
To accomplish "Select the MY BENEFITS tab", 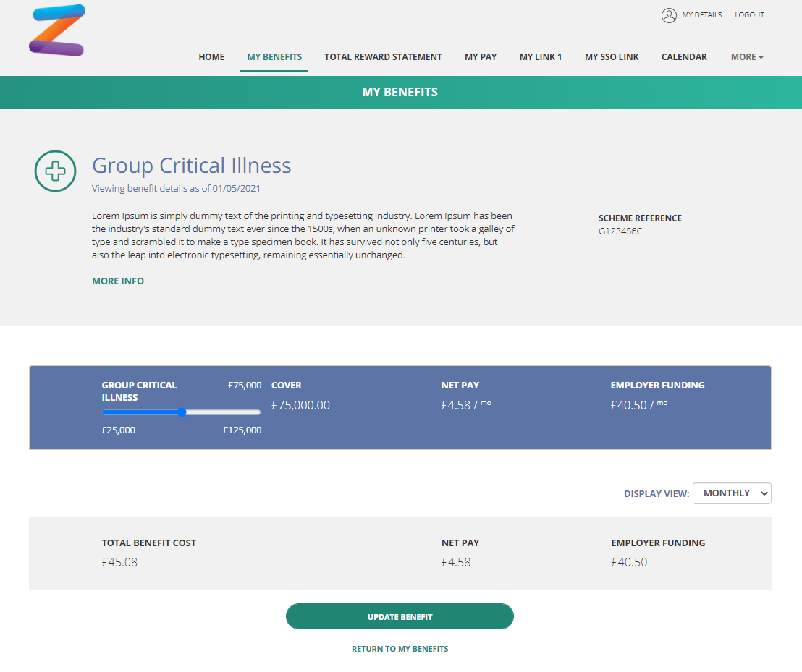I will coord(274,56).
